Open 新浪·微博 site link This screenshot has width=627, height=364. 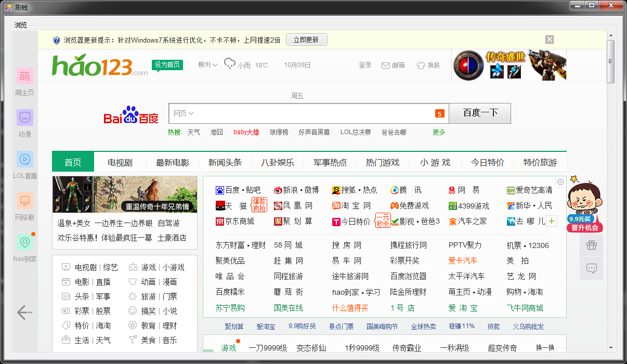[x=296, y=190]
